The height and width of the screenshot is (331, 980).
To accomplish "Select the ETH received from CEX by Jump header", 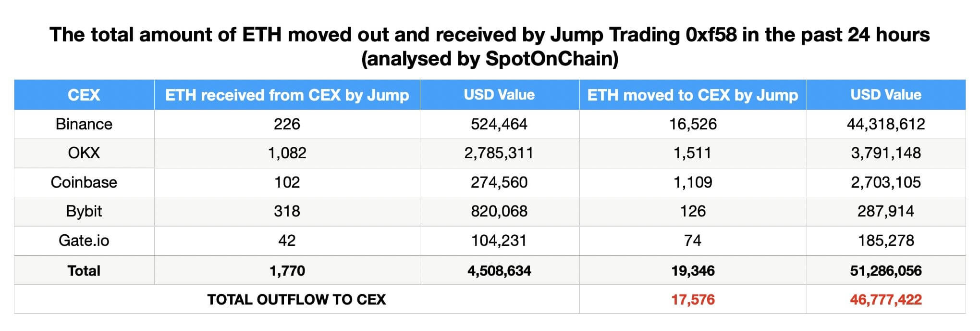I will coord(287,95).
